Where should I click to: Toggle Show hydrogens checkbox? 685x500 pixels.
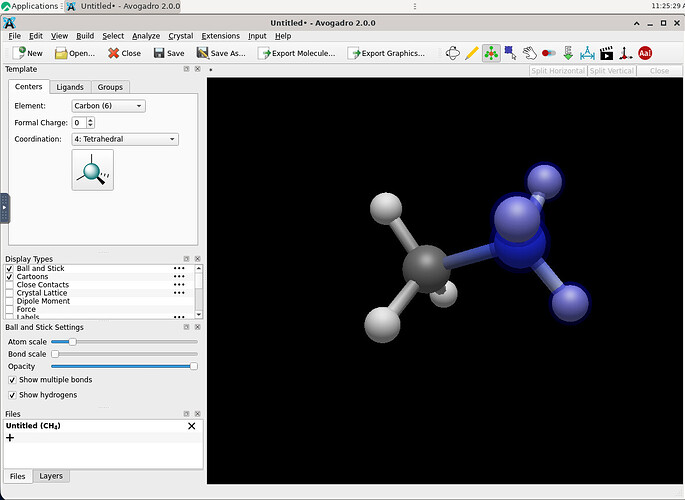[x=12, y=395]
